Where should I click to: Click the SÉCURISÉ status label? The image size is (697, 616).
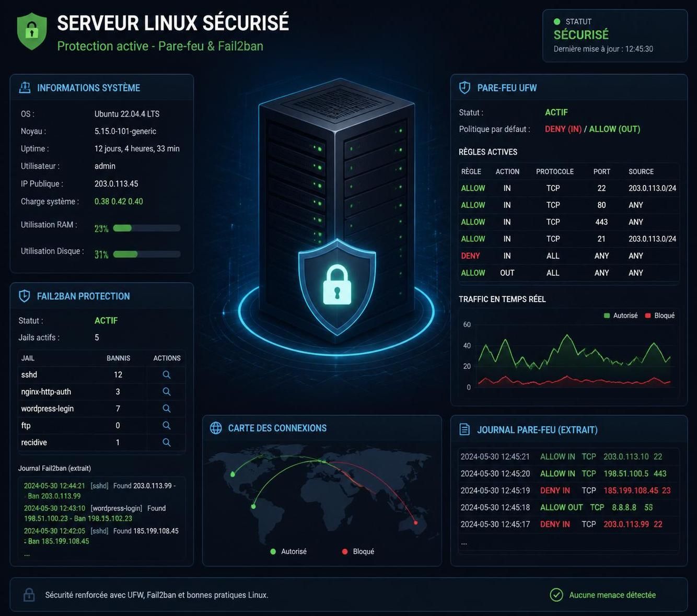click(581, 34)
